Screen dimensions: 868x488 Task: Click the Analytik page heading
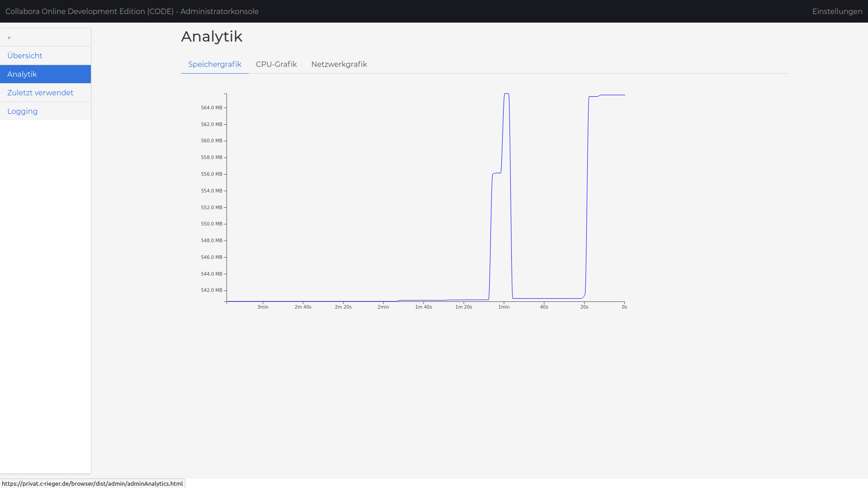pos(212,37)
